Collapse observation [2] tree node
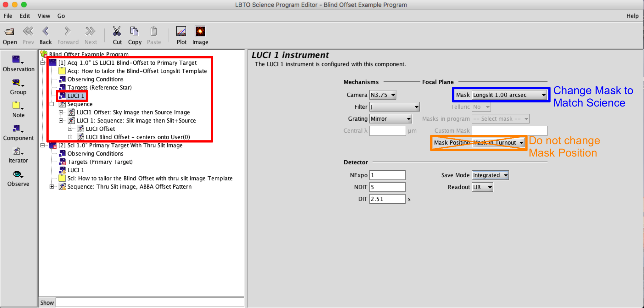This screenshot has width=644, height=308. click(x=43, y=145)
